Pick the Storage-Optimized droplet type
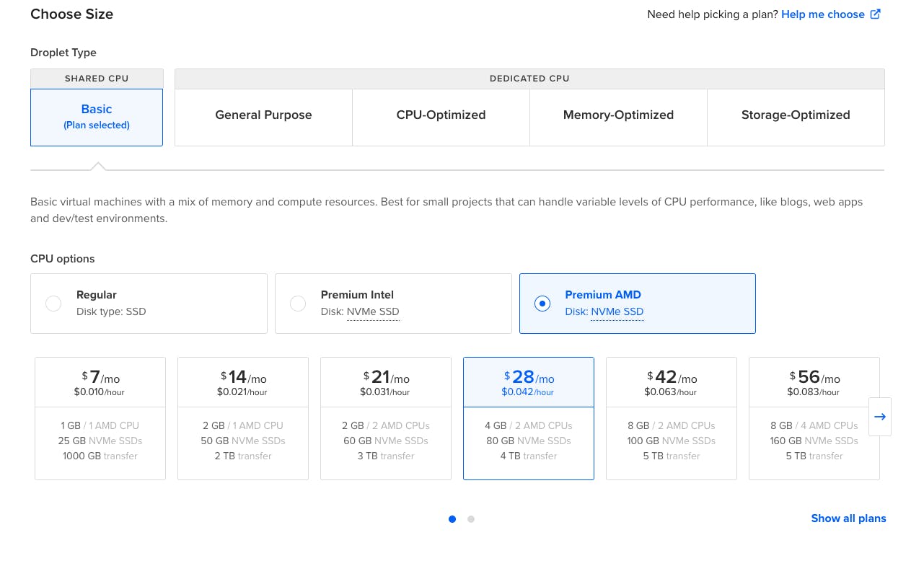The width and height of the screenshot is (924, 566). (796, 115)
